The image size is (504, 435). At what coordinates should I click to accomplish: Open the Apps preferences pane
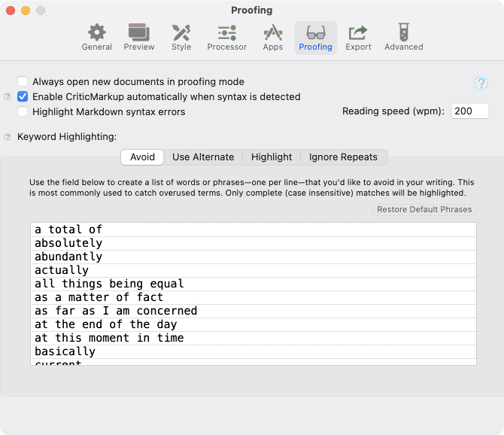pyautogui.click(x=273, y=38)
